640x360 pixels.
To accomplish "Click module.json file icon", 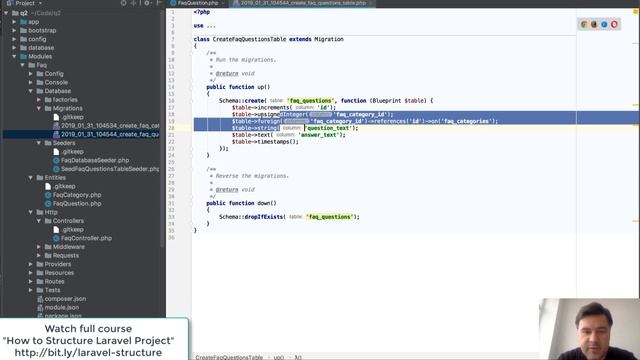I will (x=40, y=308).
